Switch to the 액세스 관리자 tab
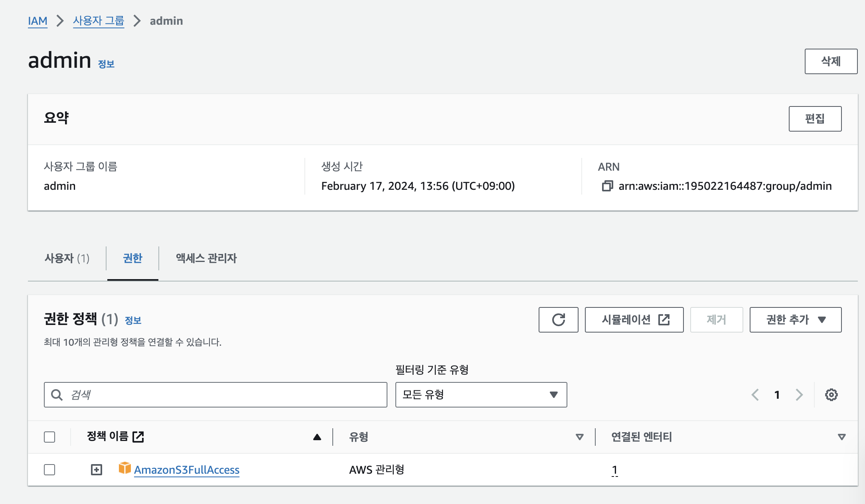The image size is (865, 504). click(x=205, y=258)
